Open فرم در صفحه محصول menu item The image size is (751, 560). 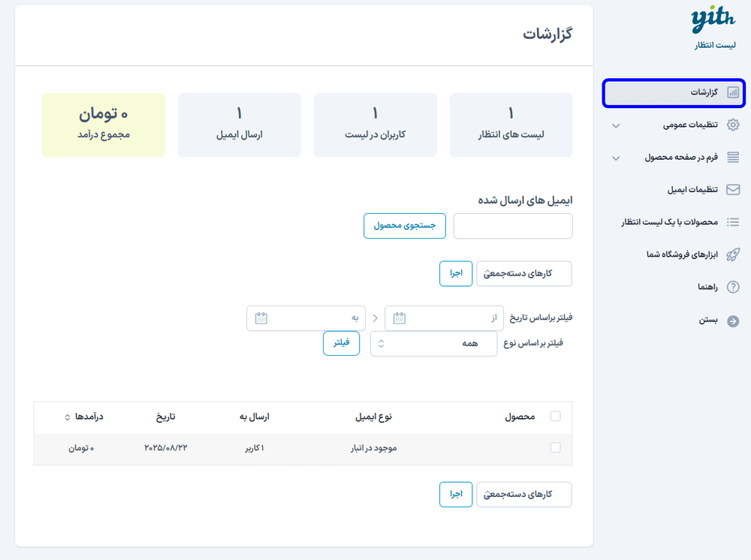674,158
